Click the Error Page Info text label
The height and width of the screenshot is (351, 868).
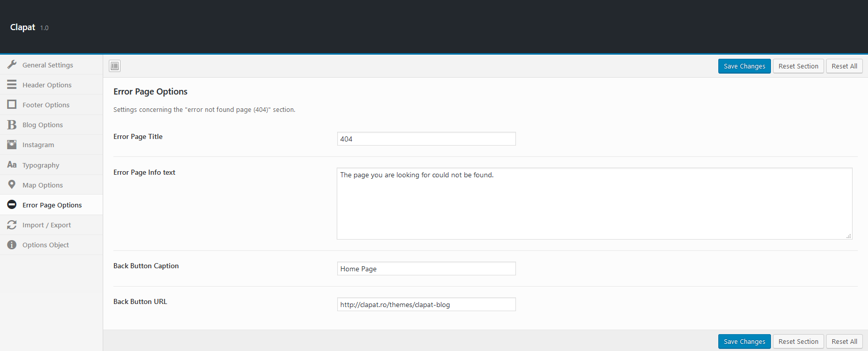(x=144, y=172)
